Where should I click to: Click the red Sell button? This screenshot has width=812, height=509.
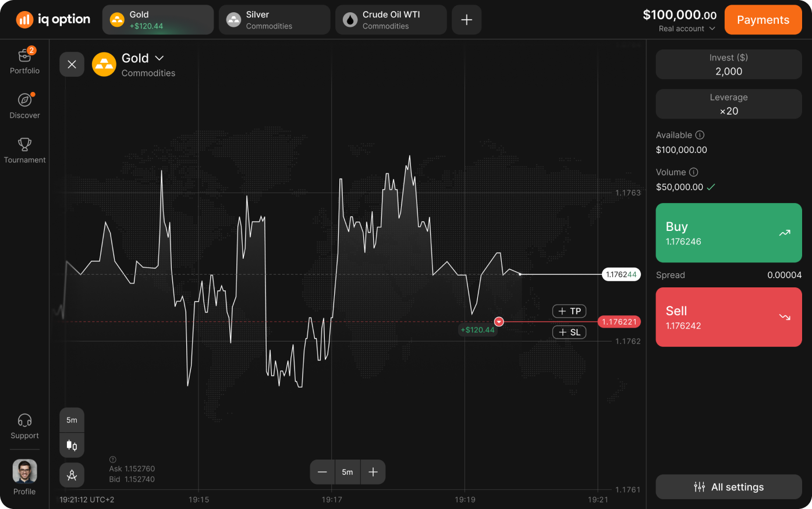click(x=729, y=317)
